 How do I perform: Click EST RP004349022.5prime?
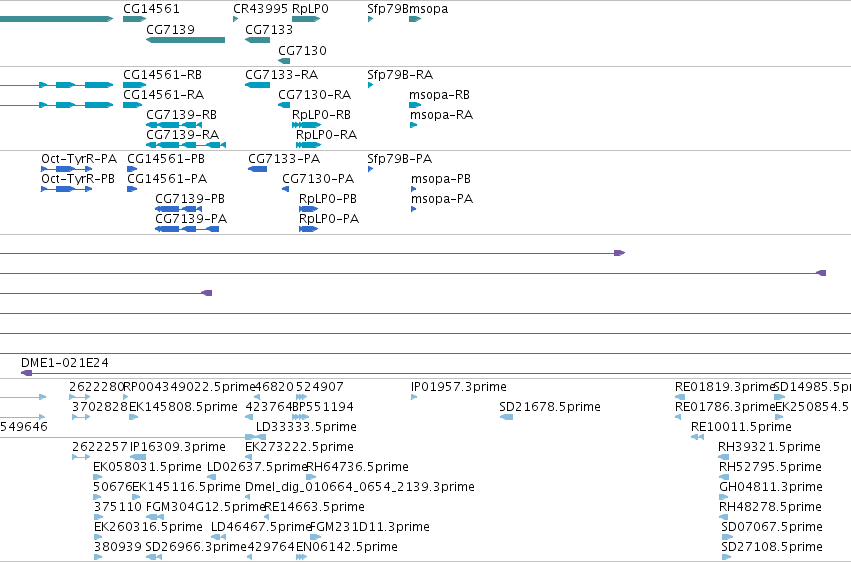point(126,397)
